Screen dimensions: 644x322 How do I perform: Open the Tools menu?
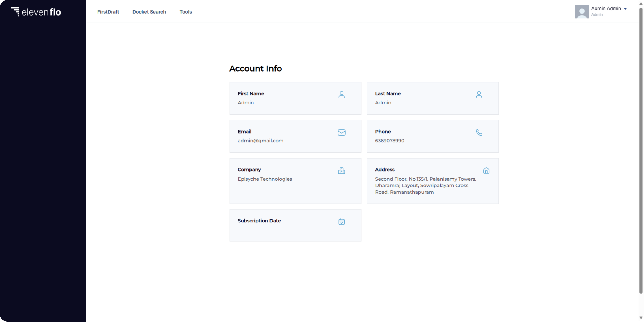click(x=185, y=12)
